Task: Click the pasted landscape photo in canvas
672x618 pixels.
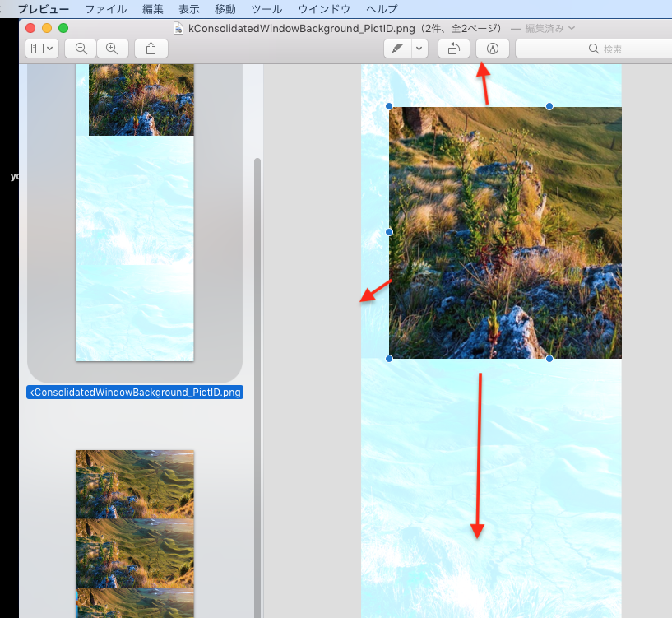Action: 505,232
